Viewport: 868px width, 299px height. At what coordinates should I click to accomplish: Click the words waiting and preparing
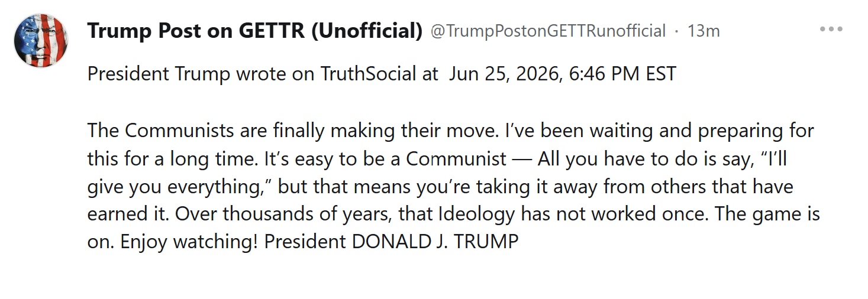[x=697, y=131]
